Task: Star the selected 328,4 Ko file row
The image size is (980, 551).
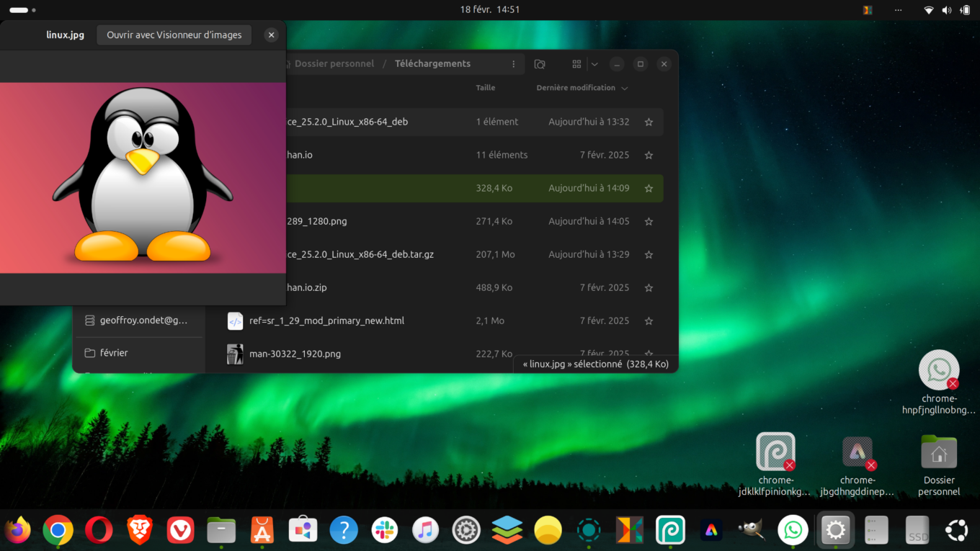Action: (649, 189)
